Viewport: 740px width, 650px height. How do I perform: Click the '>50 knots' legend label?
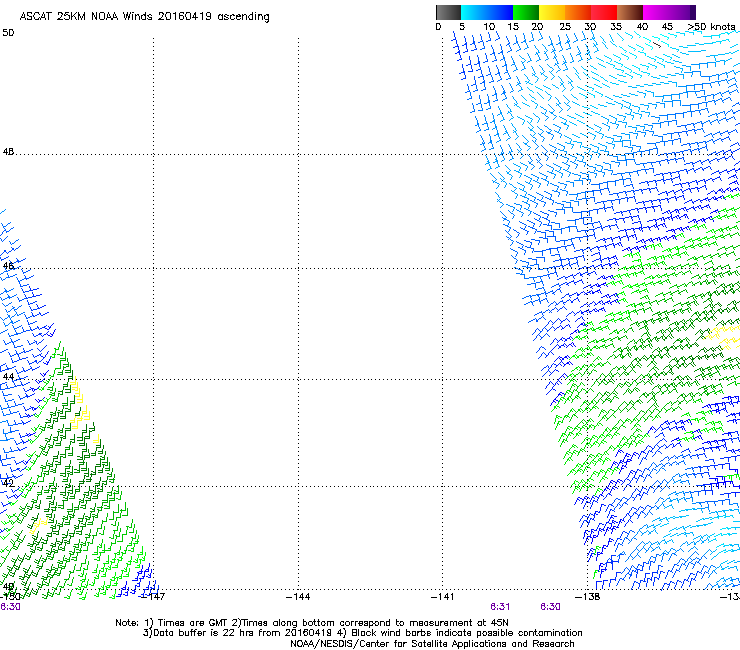point(712,27)
